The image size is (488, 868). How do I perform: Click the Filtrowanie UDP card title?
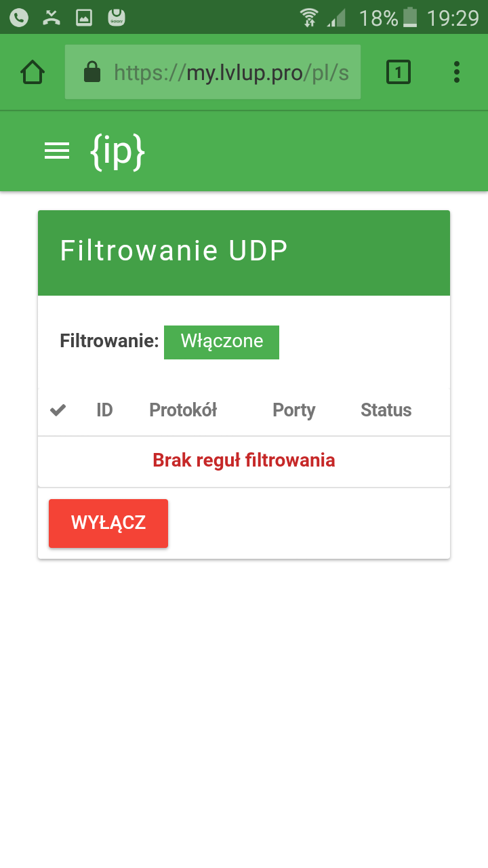point(174,251)
